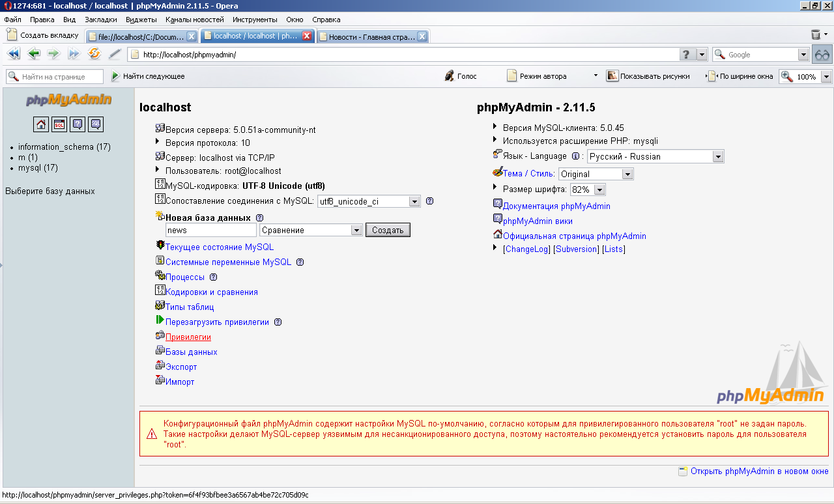This screenshot has width=834, height=504.
Task: Click the Создать database button
Action: click(388, 230)
